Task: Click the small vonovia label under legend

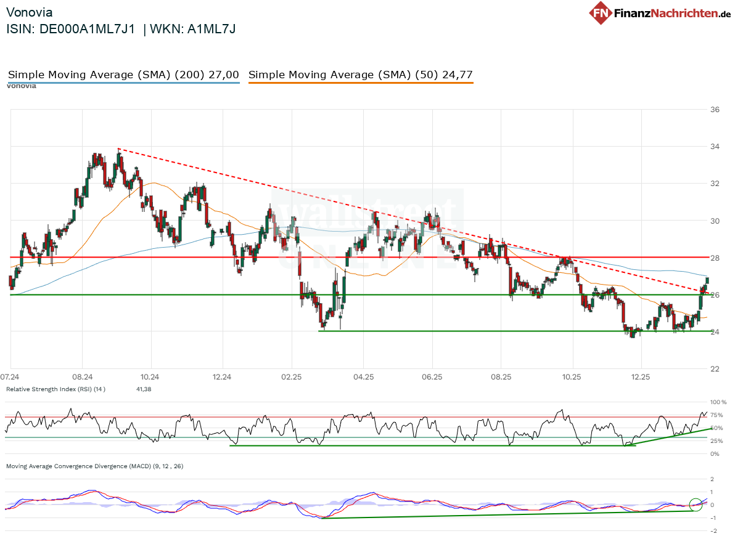Action: [22, 86]
